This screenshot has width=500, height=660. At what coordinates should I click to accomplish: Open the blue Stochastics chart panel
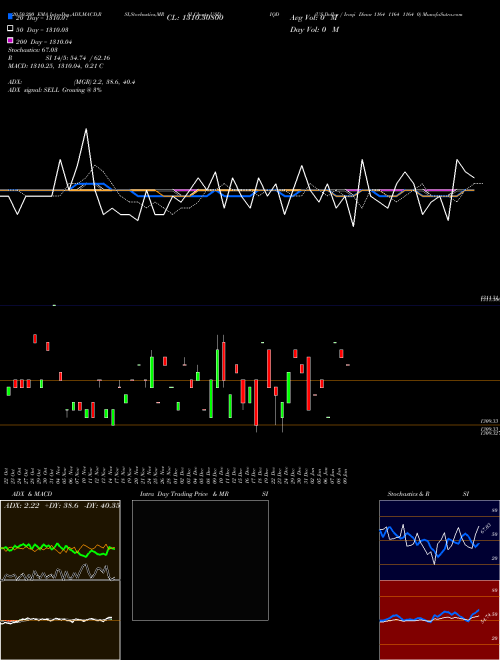439,540
